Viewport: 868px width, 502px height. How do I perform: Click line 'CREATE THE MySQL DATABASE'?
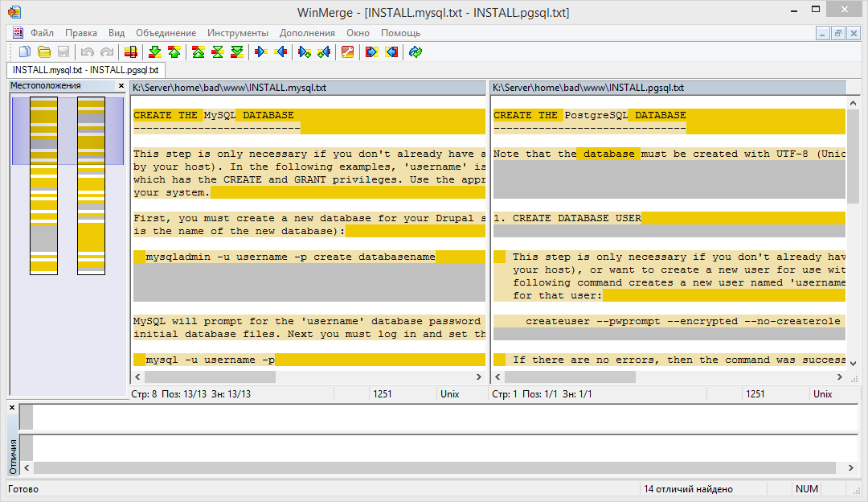click(x=308, y=115)
